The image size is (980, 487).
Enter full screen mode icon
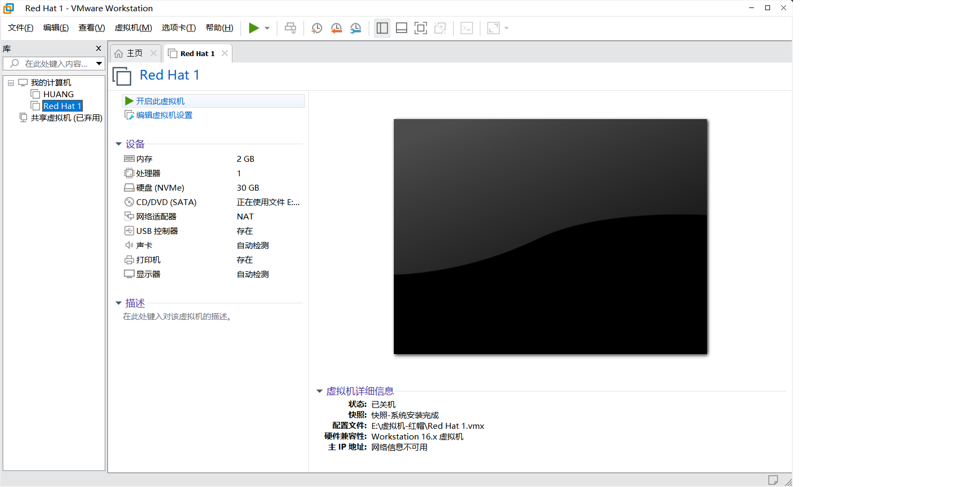coord(421,28)
